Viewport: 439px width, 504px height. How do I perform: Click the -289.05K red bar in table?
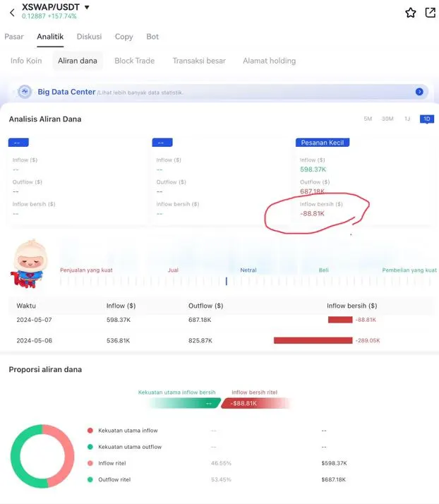[313, 340]
